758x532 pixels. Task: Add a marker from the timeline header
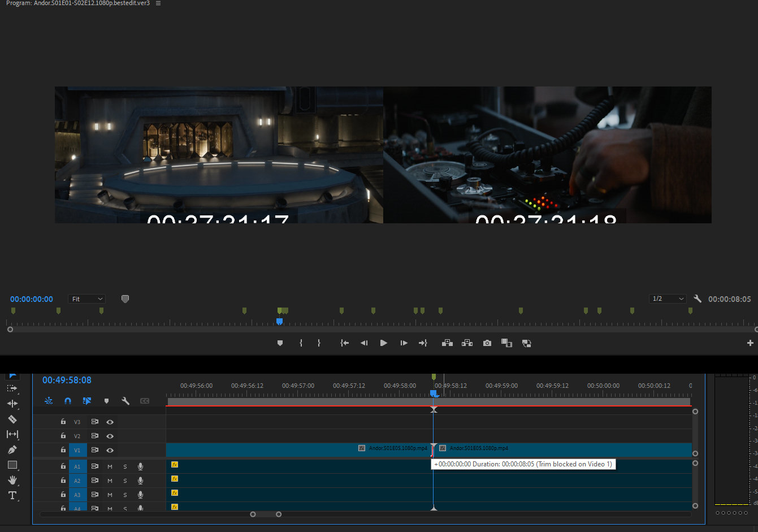[x=106, y=401]
